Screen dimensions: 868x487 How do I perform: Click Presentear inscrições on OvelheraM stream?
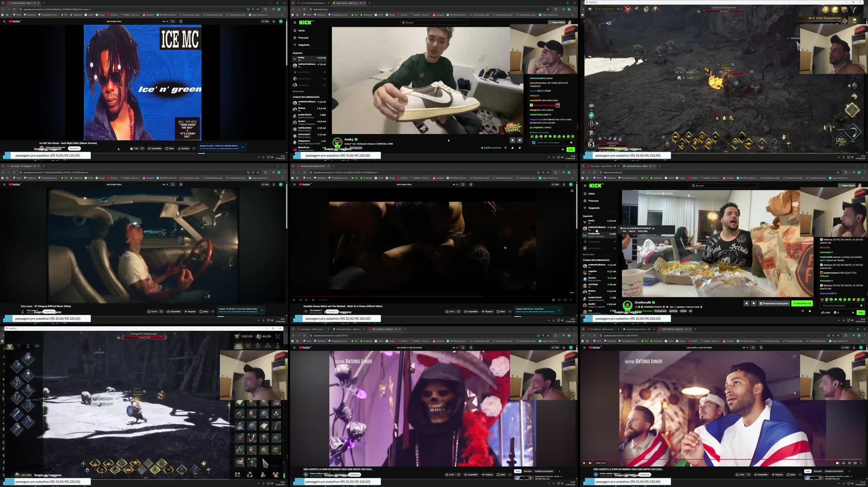point(774,304)
